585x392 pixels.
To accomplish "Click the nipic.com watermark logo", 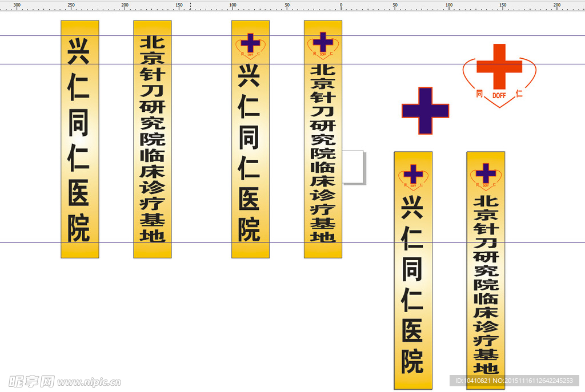I will click(x=64, y=381).
